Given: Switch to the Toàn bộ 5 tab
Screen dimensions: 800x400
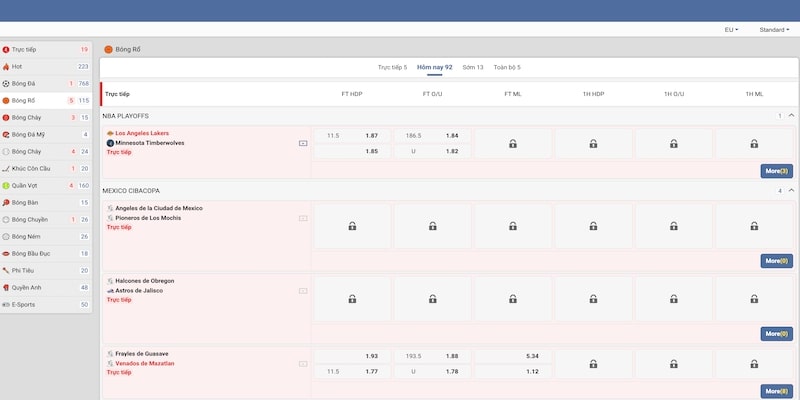Looking at the screenshot, I should (x=505, y=67).
